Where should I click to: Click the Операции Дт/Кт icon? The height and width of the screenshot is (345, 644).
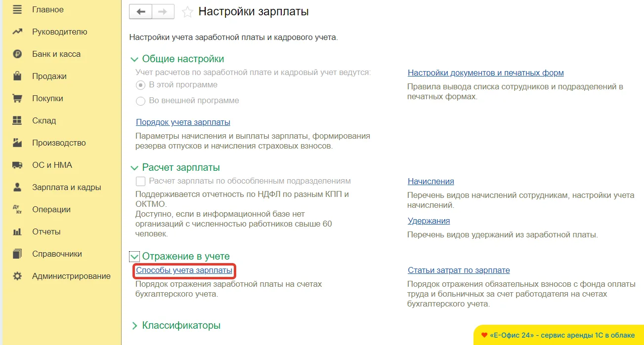pyautogui.click(x=17, y=209)
